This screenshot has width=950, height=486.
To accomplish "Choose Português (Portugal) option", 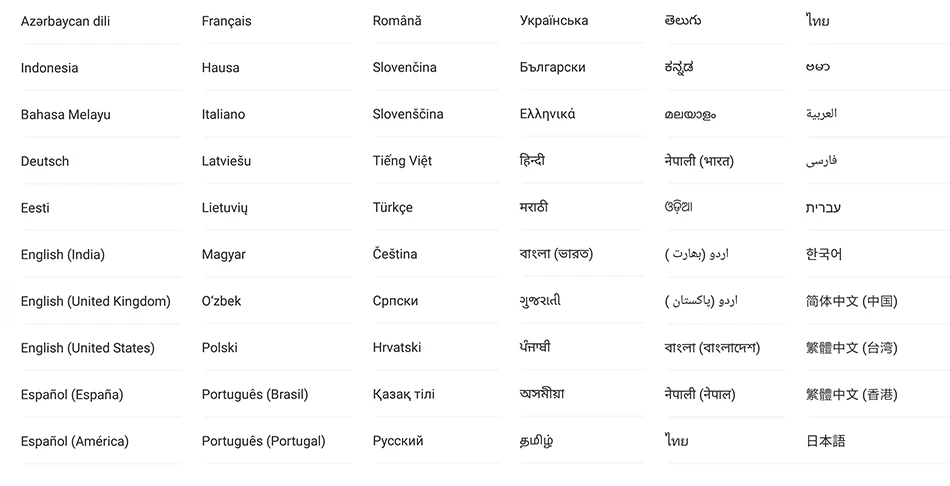I will pyautogui.click(x=264, y=441).
